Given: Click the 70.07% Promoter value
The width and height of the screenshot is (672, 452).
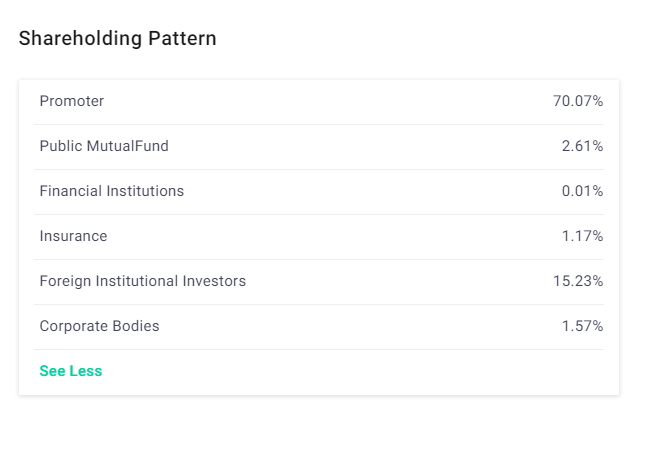Looking at the screenshot, I should (578, 101).
